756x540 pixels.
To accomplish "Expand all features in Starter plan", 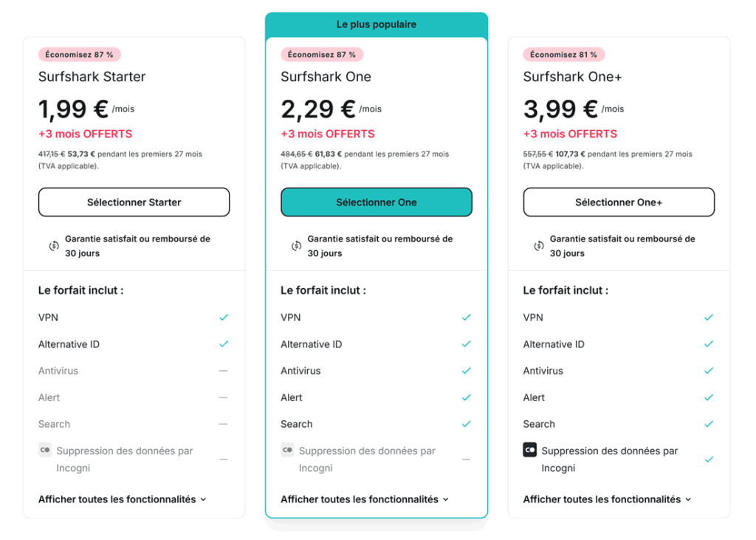I will [x=123, y=499].
